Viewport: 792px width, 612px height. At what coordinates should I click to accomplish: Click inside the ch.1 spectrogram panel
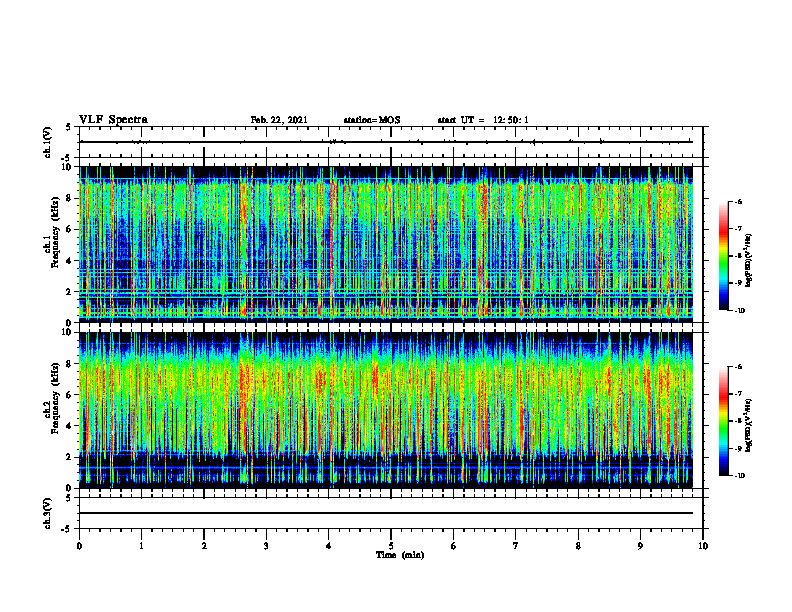tap(386, 244)
